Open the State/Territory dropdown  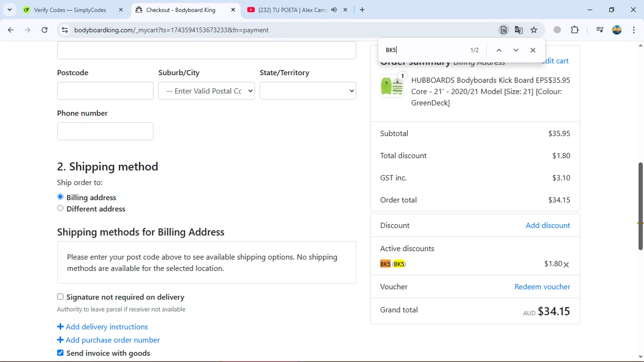(308, 91)
